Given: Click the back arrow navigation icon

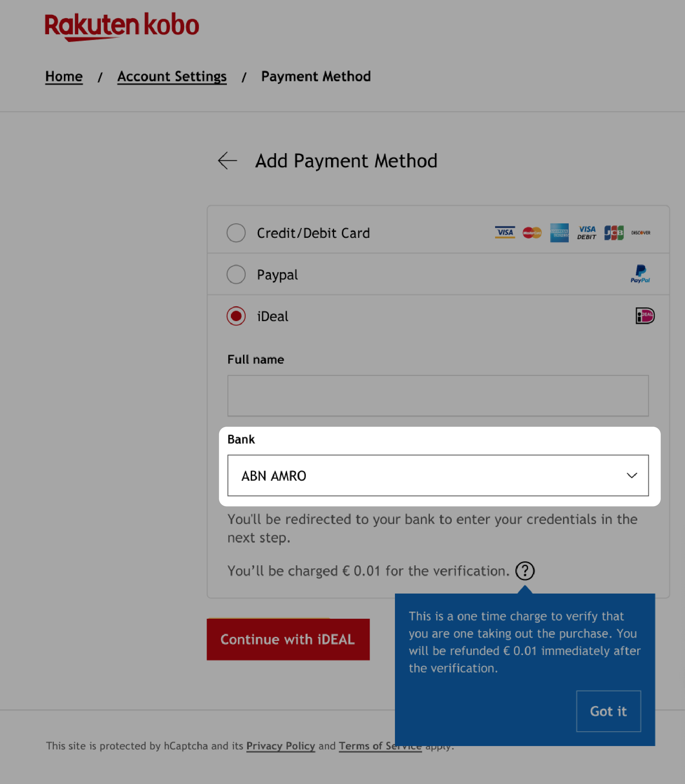Looking at the screenshot, I should pos(227,161).
